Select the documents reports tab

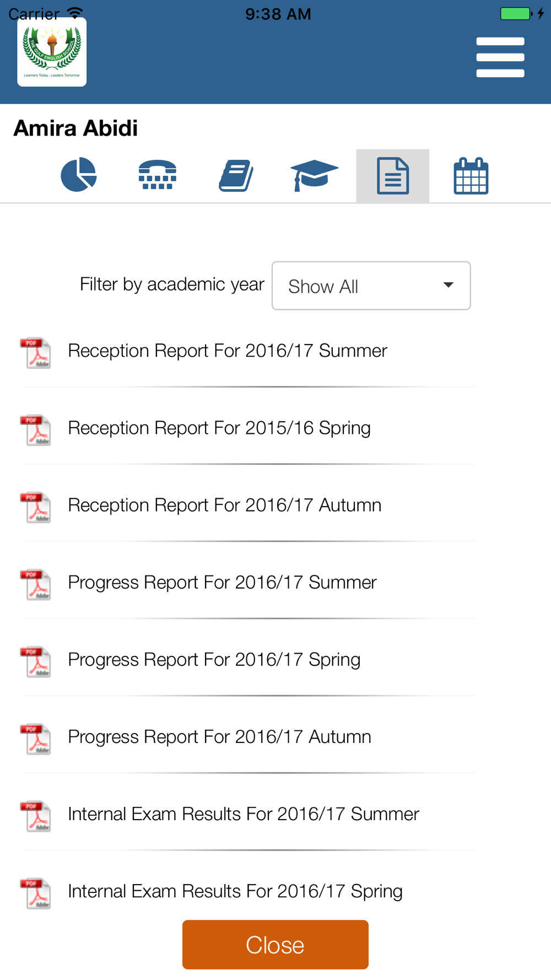393,176
